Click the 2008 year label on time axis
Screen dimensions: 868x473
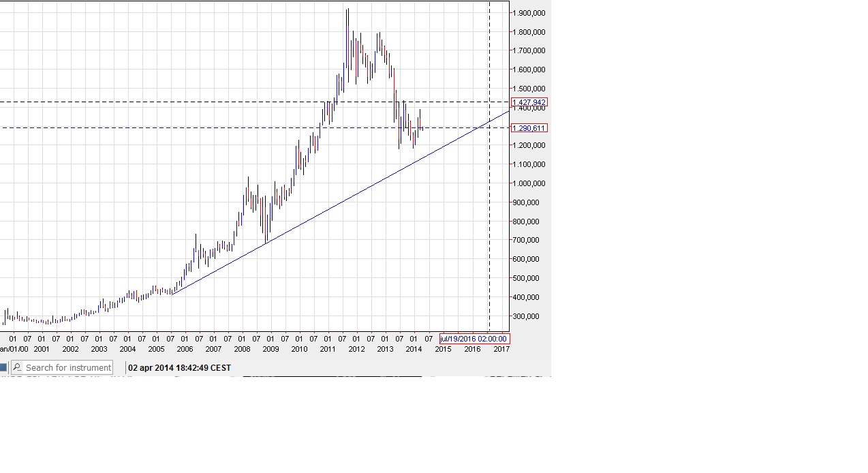[x=242, y=349]
